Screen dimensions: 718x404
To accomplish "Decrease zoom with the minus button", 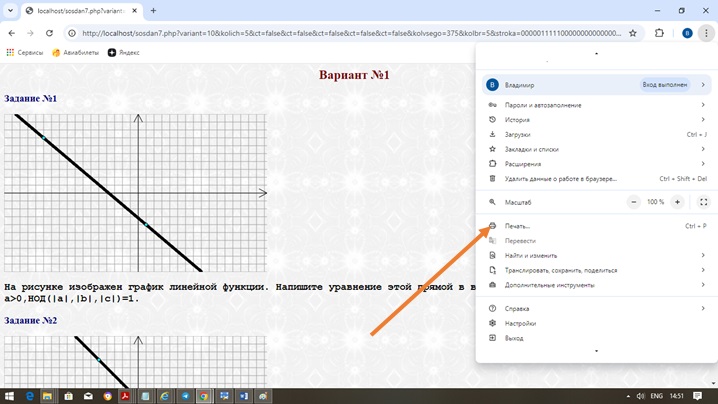I will coord(633,202).
